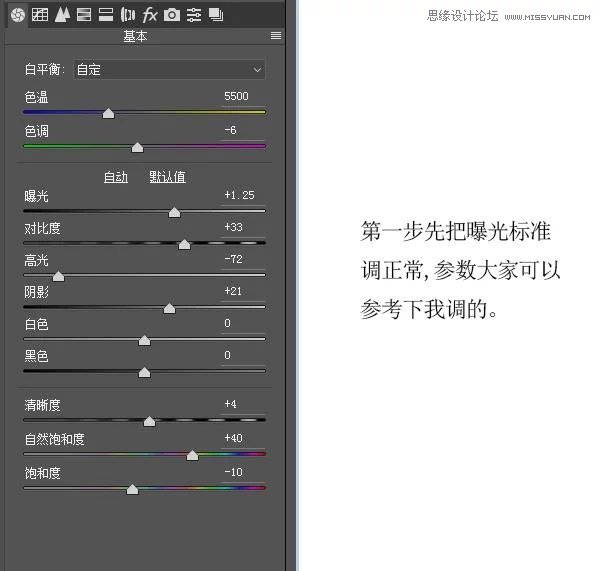The image size is (601, 571).
Task: Click the 阴影 slider handle
Action: click(x=169, y=308)
